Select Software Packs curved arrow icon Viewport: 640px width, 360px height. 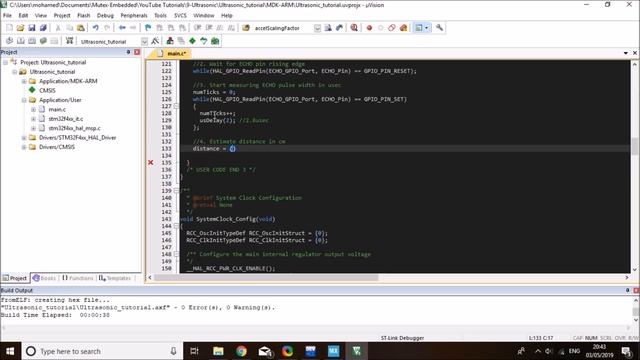point(204,41)
